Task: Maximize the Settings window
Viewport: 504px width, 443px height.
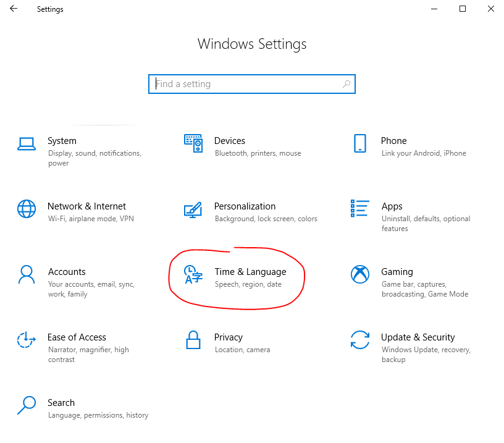Action: [462, 9]
